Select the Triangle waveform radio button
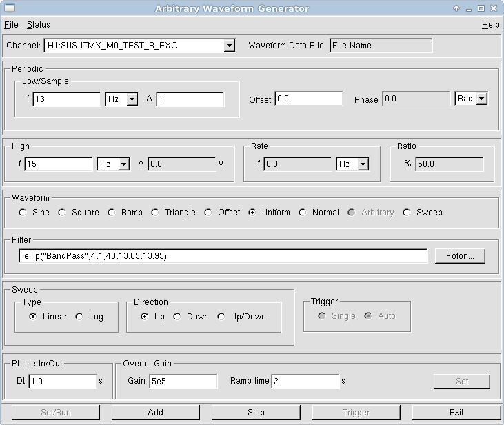504x425 pixels. coord(154,212)
